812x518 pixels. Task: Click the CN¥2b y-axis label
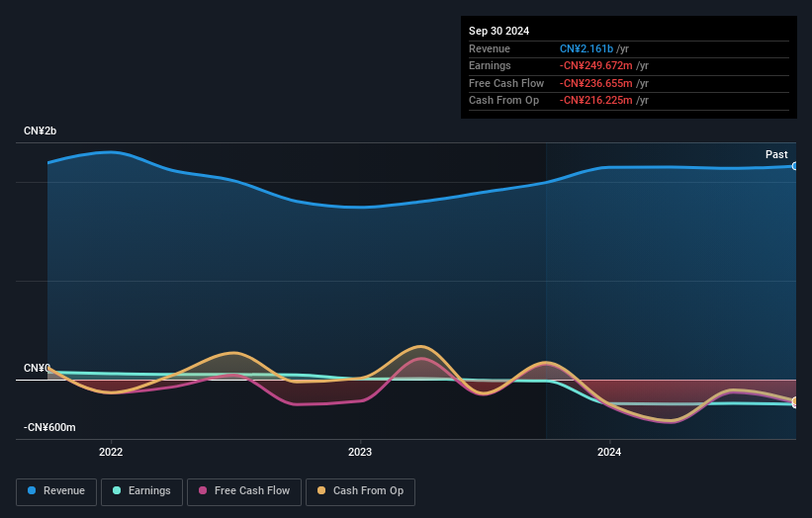pyautogui.click(x=40, y=130)
